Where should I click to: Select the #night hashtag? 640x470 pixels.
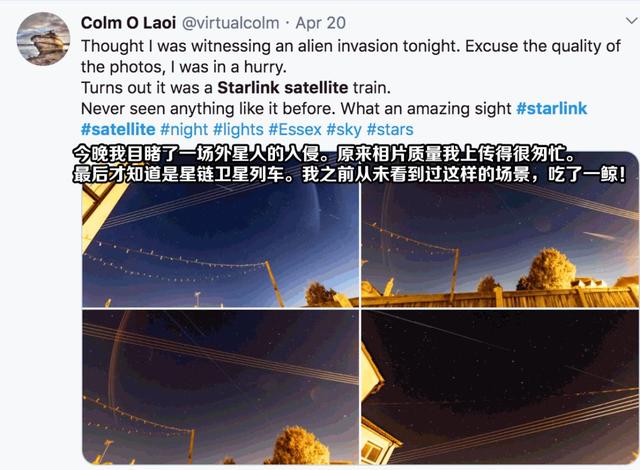coord(184,130)
